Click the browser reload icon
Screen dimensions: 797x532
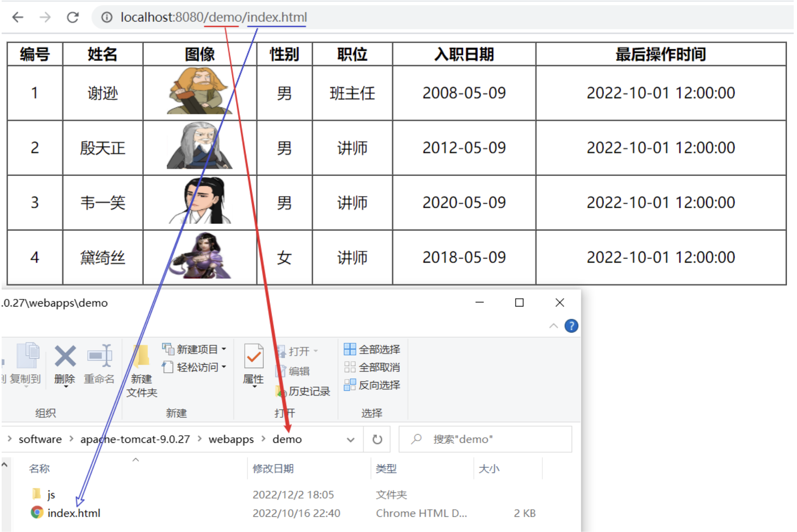(73, 17)
